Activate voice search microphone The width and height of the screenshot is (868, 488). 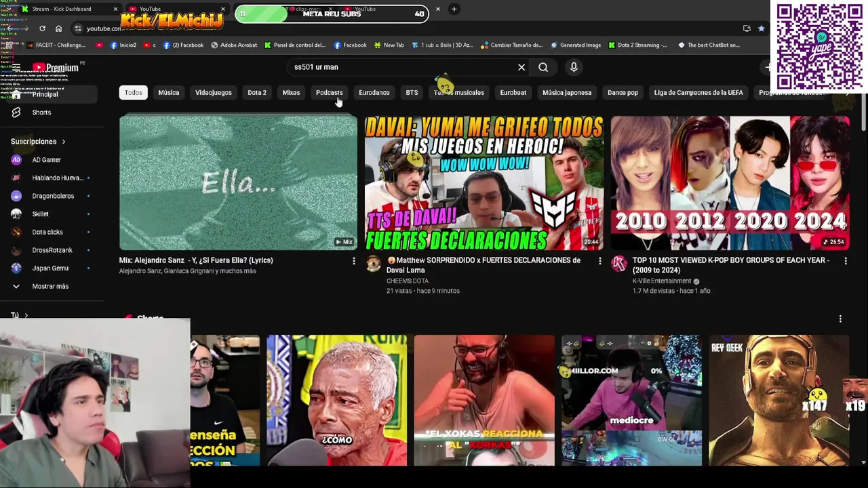click(574, 67)
